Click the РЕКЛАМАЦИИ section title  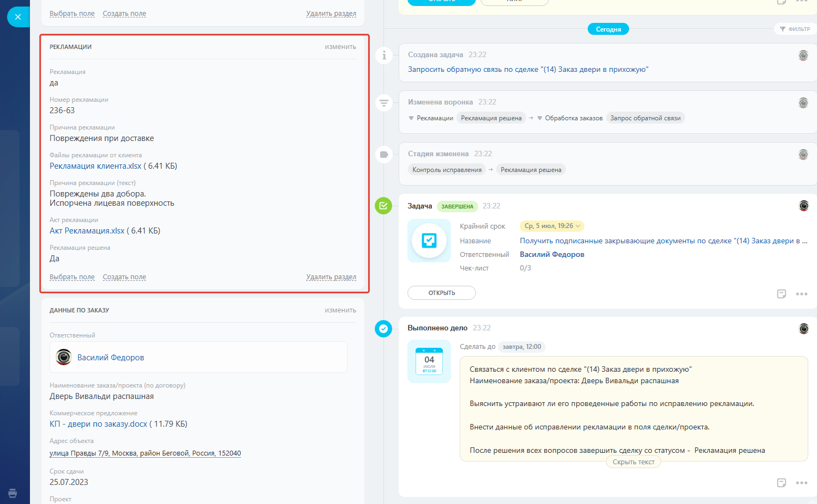point(71,47)
